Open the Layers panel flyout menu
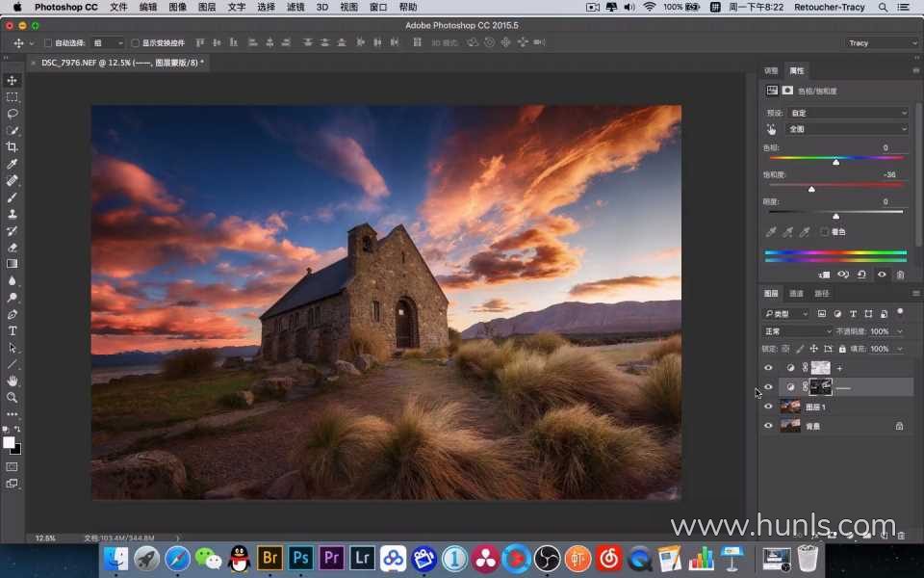924x578 pixels. point(915,293)
